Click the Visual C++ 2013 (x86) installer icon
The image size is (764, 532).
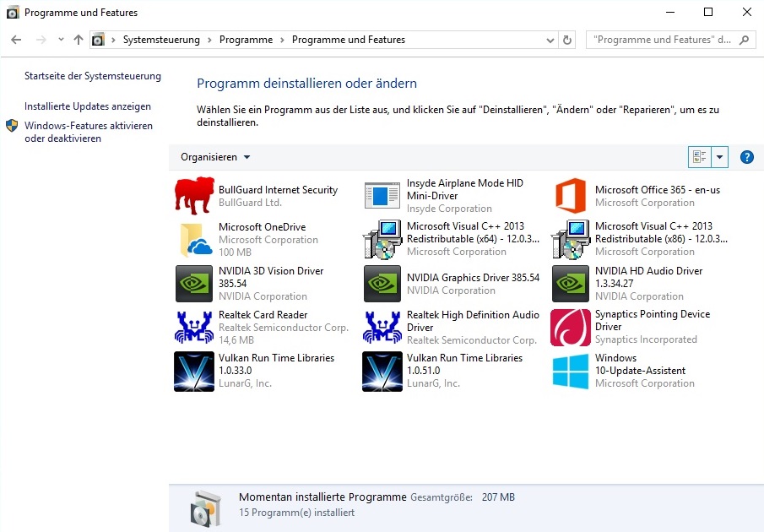571,239
